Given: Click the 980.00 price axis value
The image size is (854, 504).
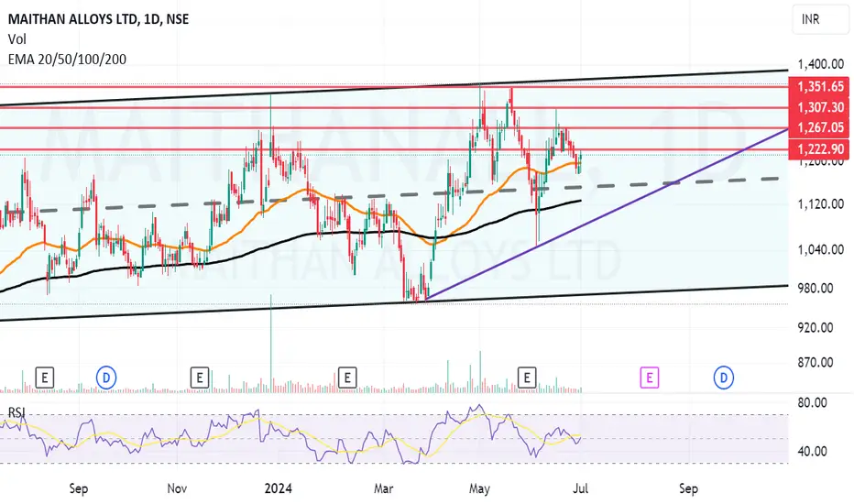Looking at the screenshot, I should click(816, 289).
